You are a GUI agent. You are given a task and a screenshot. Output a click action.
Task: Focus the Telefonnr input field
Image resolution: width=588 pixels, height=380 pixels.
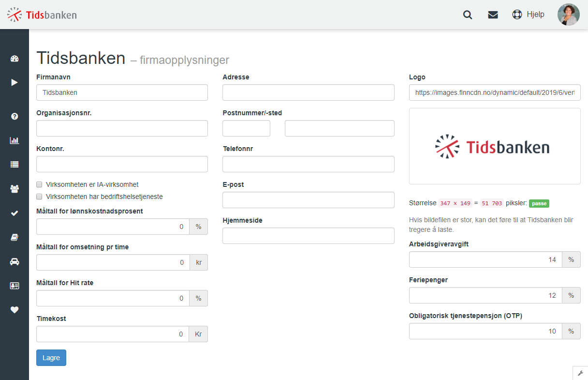click(x=309, y=164)
